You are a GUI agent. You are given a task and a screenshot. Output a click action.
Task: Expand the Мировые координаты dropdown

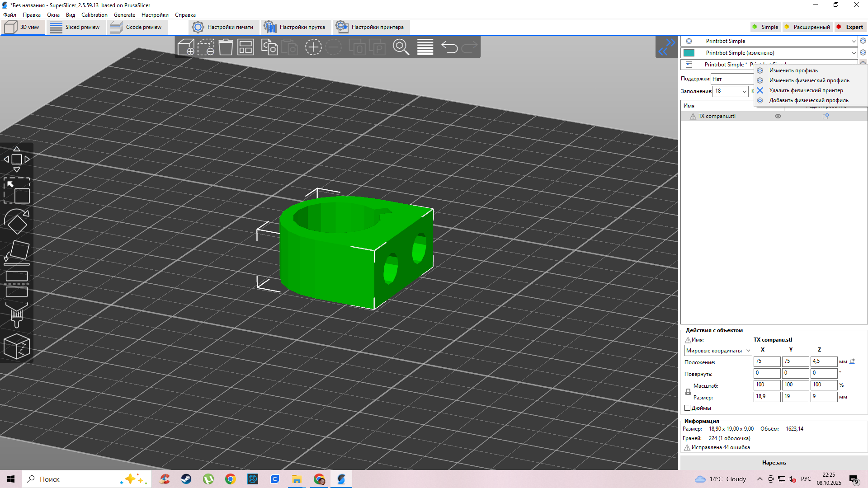pos(748,351)
